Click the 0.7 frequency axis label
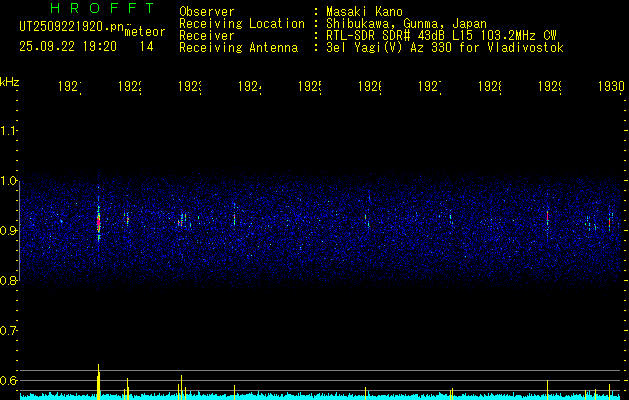The width and height of the screenshot is (629, 400). [8, 331]
